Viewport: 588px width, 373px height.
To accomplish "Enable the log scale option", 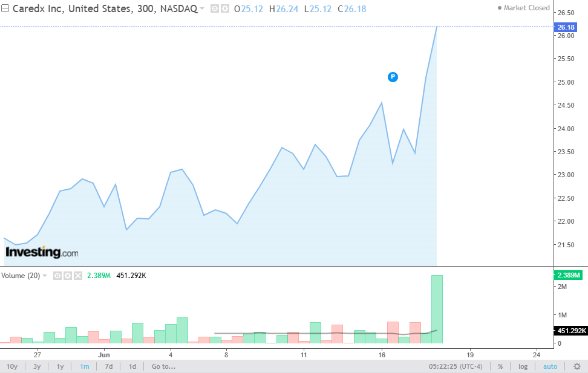I will coord(523,366).
